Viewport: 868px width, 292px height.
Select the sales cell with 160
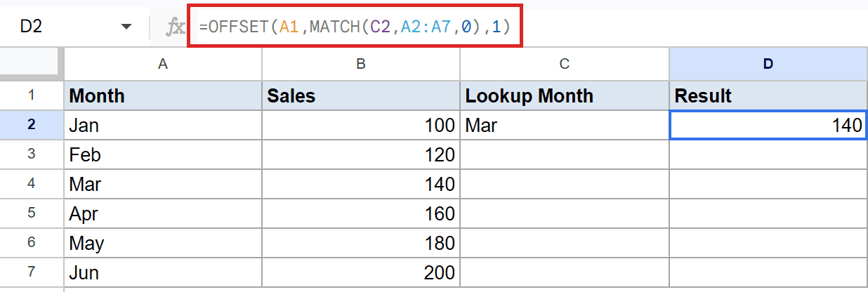361,213
